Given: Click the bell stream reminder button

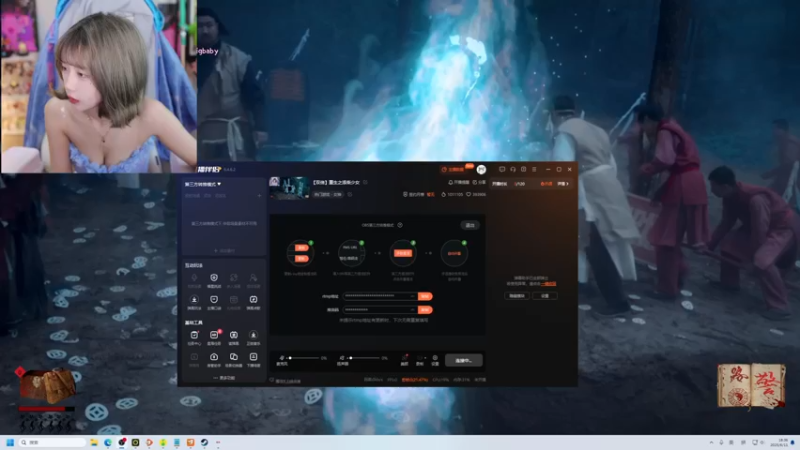Looking at the screenshot, I should [x=458, y=182].
